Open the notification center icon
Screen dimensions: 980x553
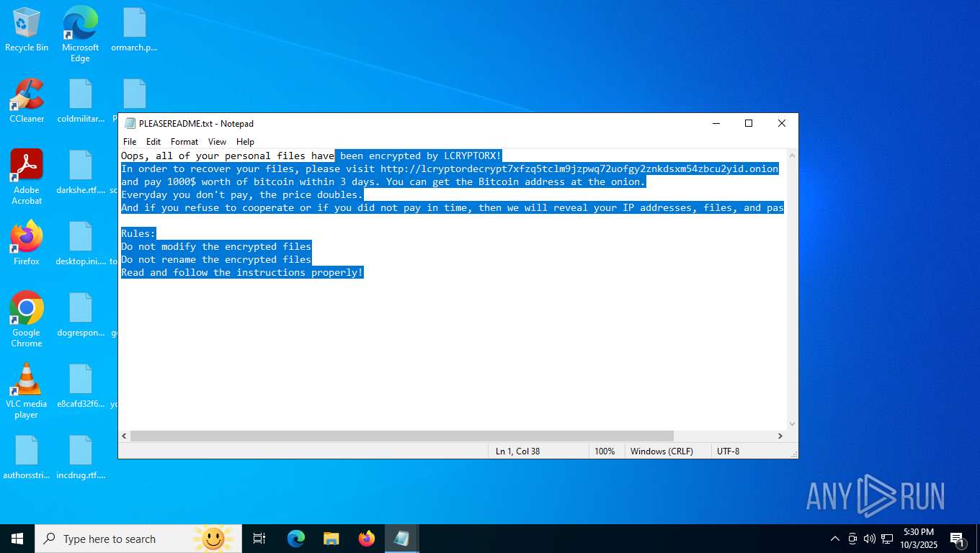[958, 539]
